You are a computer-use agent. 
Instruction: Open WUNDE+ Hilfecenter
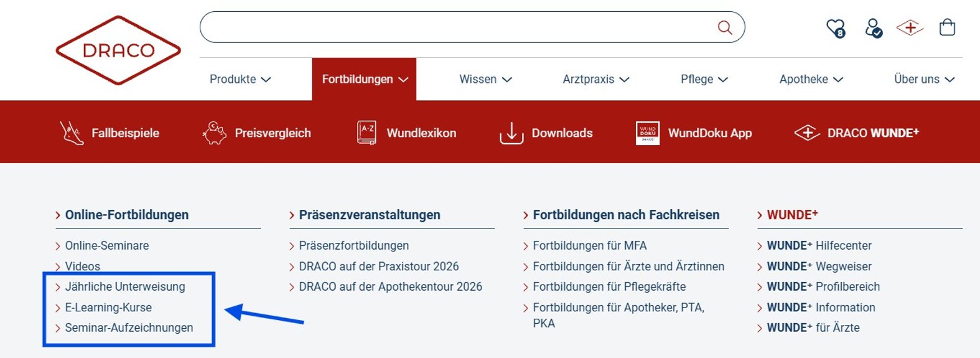819,245
